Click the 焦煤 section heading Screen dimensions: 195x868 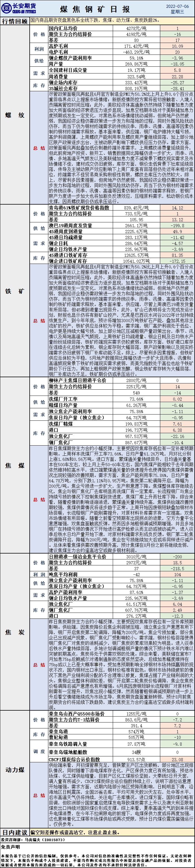[15, 466]
